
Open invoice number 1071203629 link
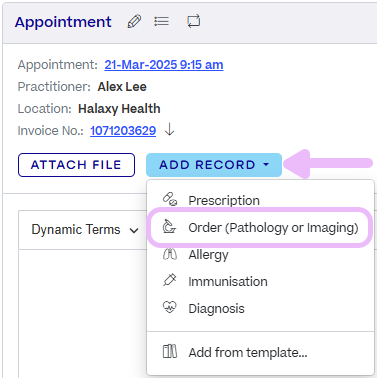(123, 131)
